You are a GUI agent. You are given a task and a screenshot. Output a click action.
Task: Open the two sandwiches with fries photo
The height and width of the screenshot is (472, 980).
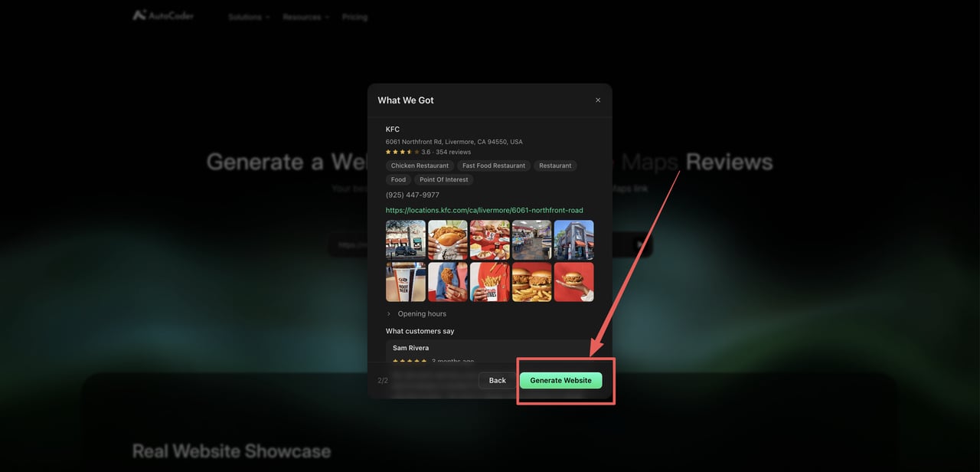coord(532,282)
